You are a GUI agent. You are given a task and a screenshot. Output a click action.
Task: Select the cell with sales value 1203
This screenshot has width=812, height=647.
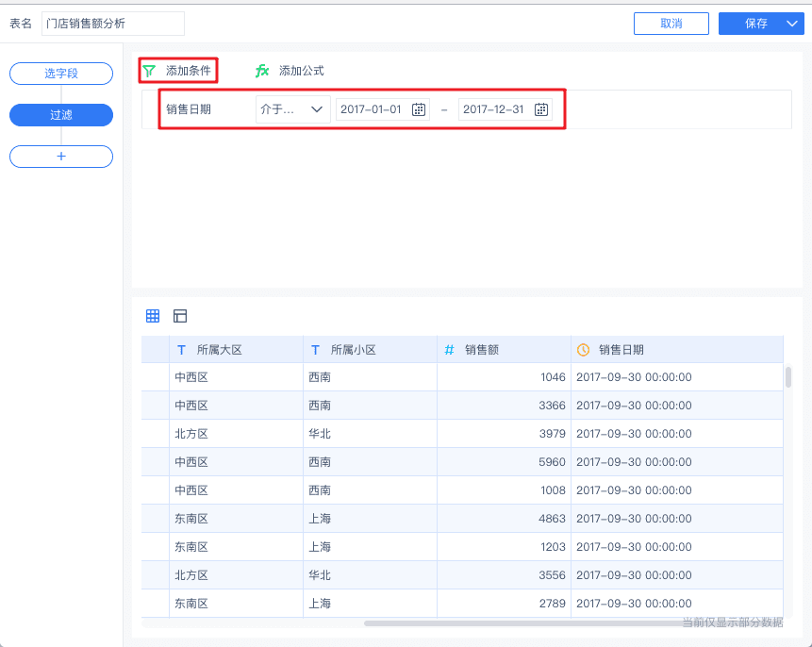pyautogui.click(x=504, y=546)
